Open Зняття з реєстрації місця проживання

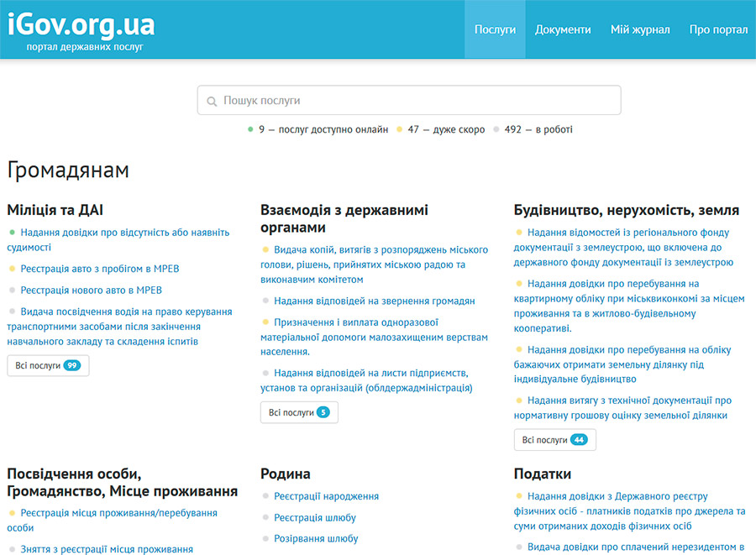point(107,549)
